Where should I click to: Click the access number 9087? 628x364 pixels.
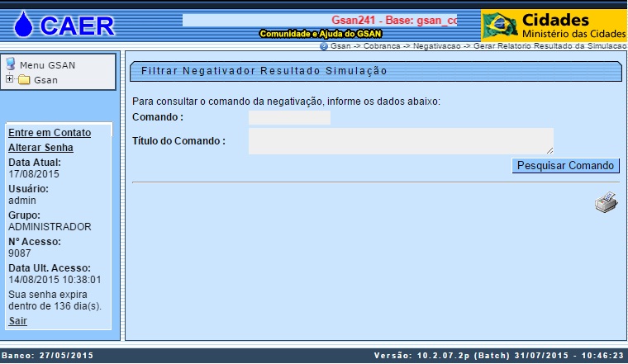tap(20, 253)
